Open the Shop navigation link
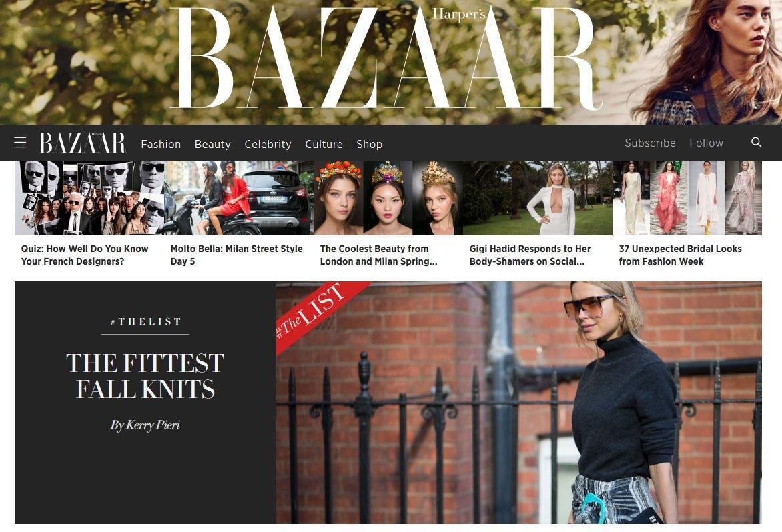Viewport: 782px width, 532px height. pos(369,144)
